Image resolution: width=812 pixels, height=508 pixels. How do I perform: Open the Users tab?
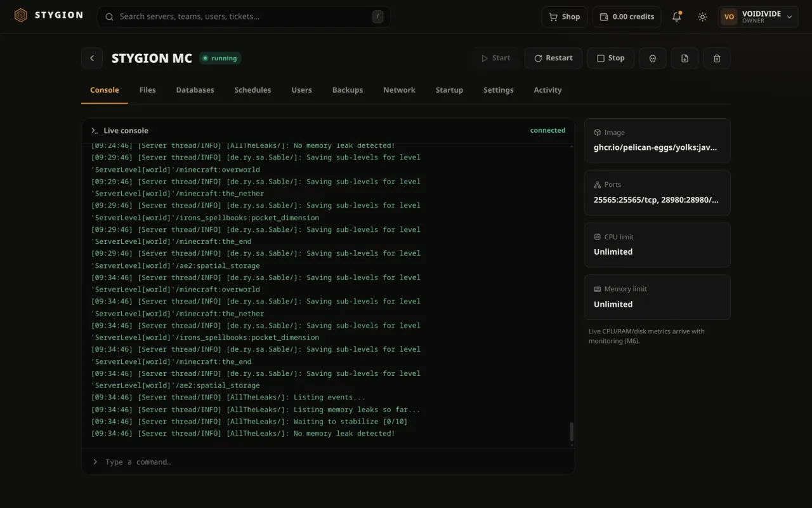point(301,90)
